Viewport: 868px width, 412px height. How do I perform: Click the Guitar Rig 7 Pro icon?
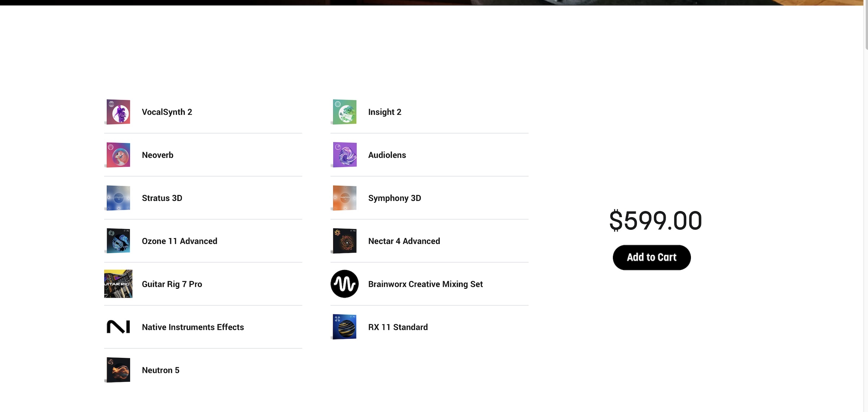click(118, 284)
